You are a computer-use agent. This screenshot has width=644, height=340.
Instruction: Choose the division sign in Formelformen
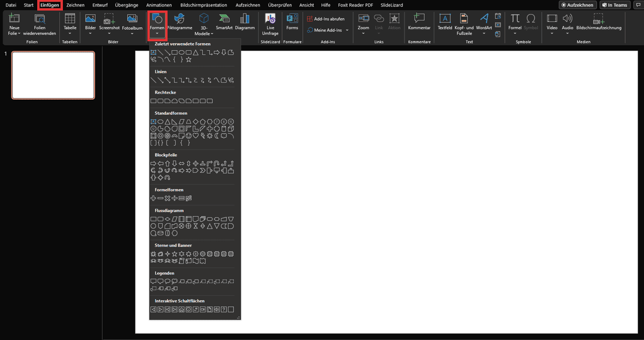[x=175, y=198]
